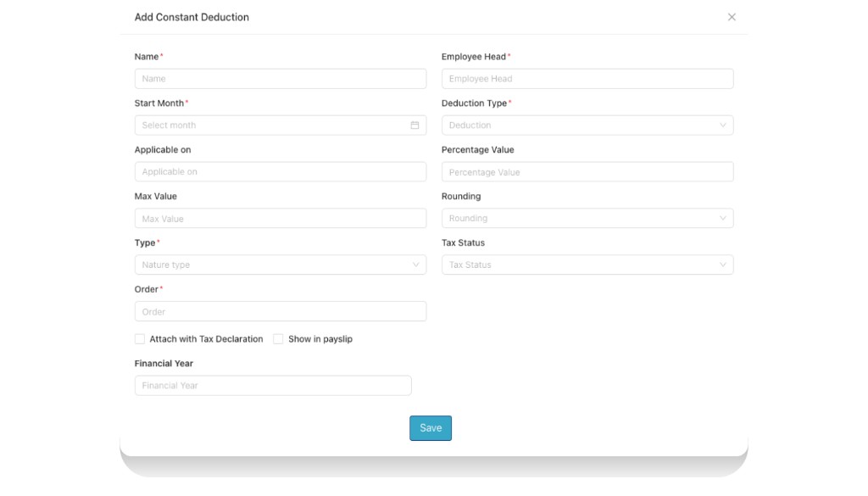868x496 pixels.
Task: Click the Save button
Action: (430, 428)
